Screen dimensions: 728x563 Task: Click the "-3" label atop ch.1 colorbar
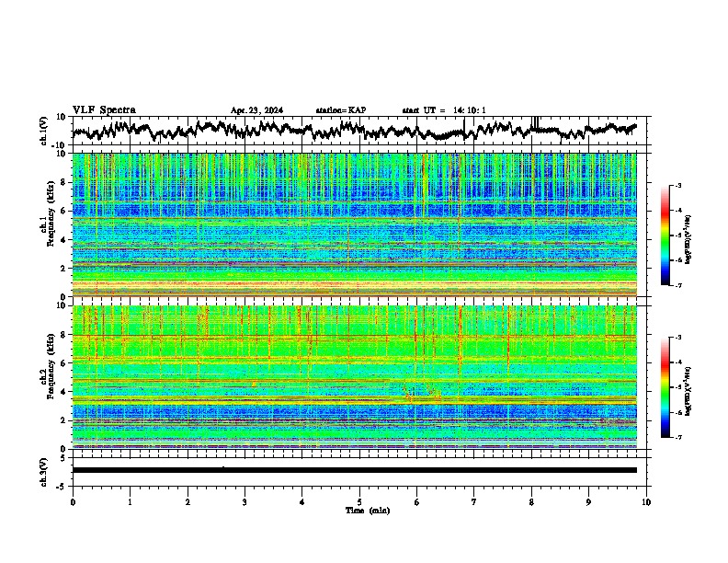(x=677, y=185)
